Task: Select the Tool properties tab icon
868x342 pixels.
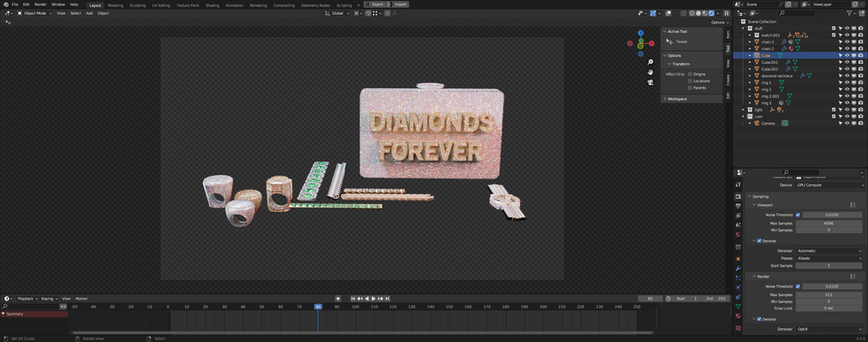Action: [738, 184]
